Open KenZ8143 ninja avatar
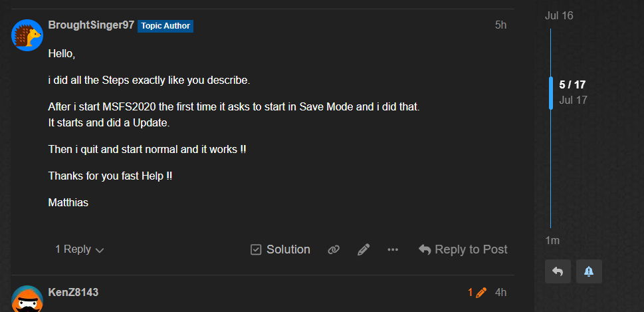The height and width of the screenshot is (312, 644). pos(27,299)
